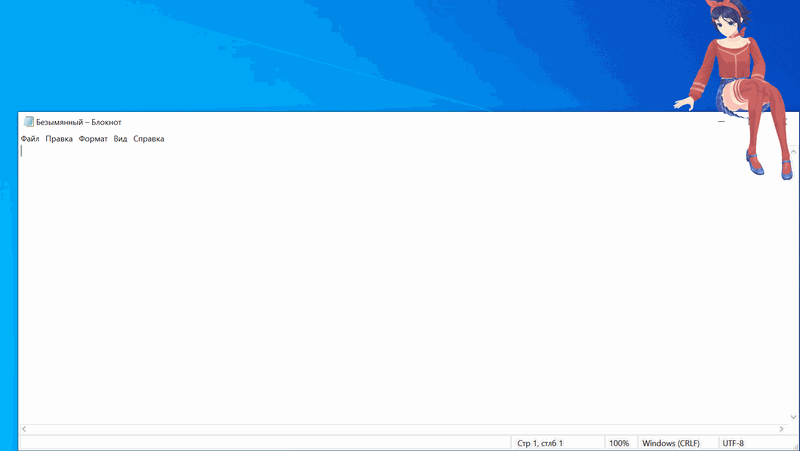
Task: Open the Справка menu
Action: (148, 139)
